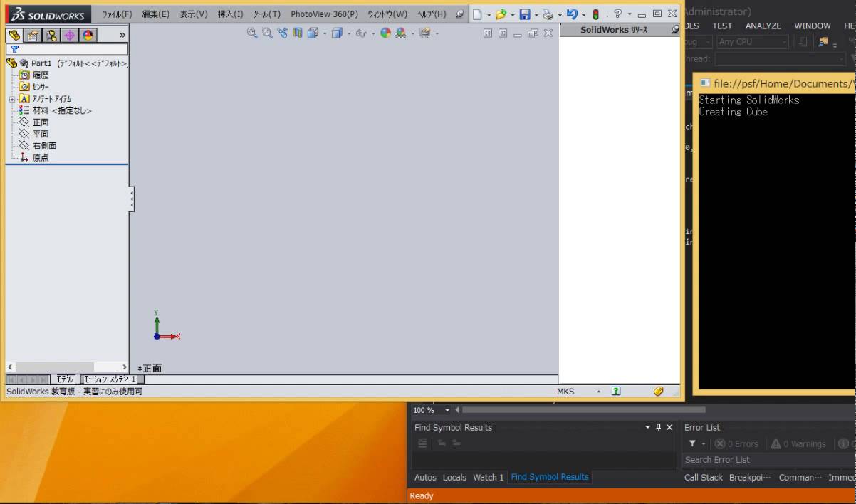Click the Apply Scene icon
Screen dimensions: 856x504
(401, 33)
